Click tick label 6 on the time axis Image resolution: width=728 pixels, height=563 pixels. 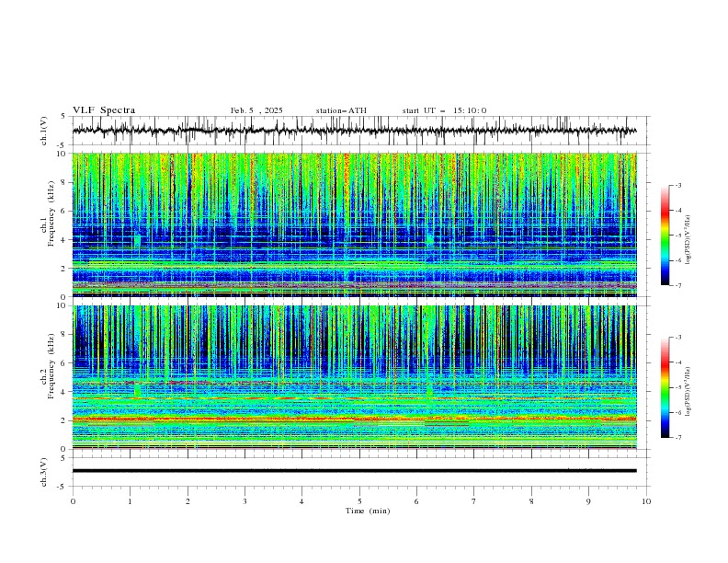(416, 501)
